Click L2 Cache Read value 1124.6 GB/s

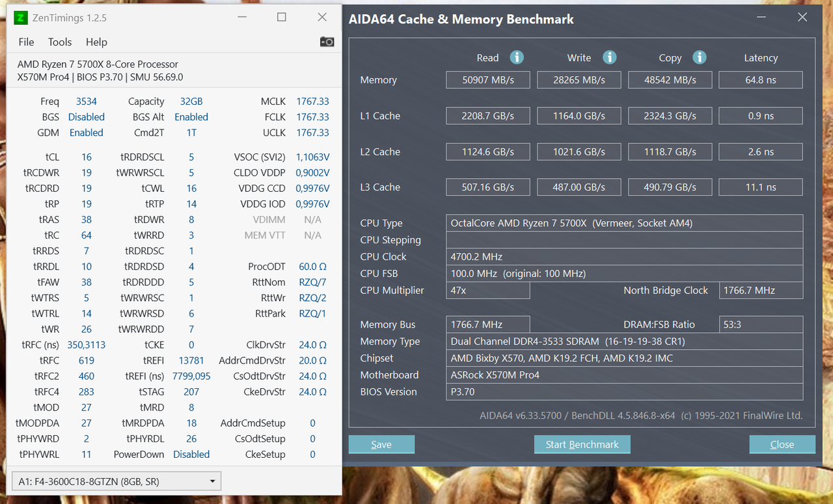pos(489,152)
